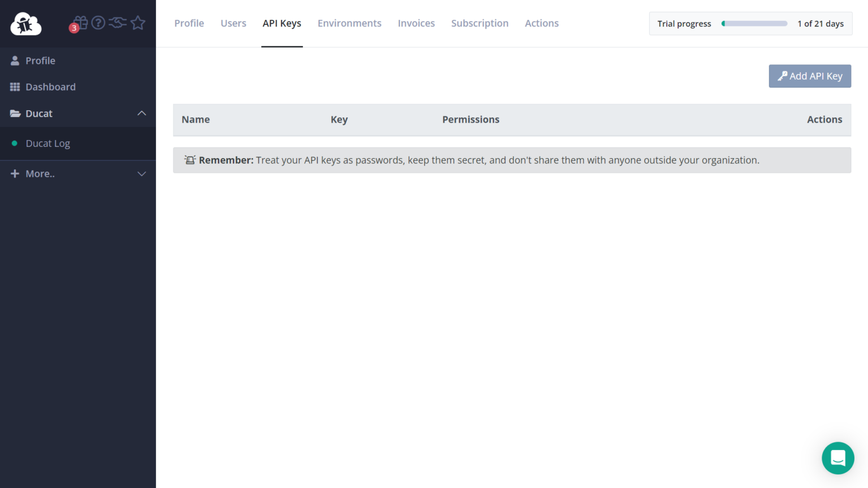
Task: Click the Add API Key button
Action: point(810,76)
